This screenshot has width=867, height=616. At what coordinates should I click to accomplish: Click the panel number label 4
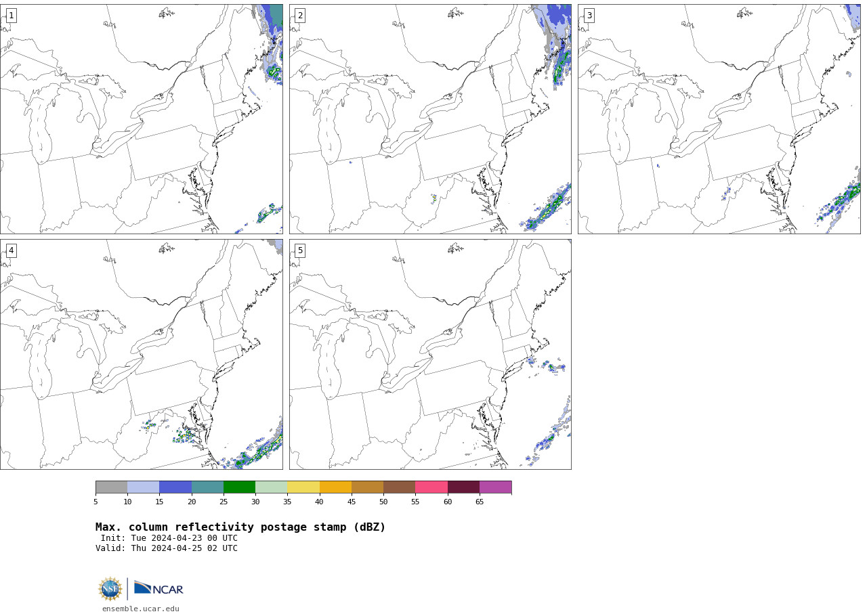11,250
